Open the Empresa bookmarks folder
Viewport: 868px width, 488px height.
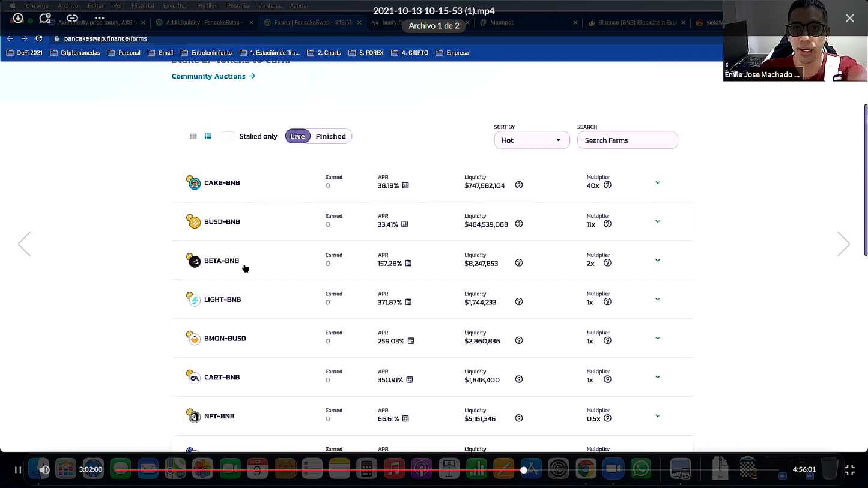pyautogui.click(x=452, y=53)
